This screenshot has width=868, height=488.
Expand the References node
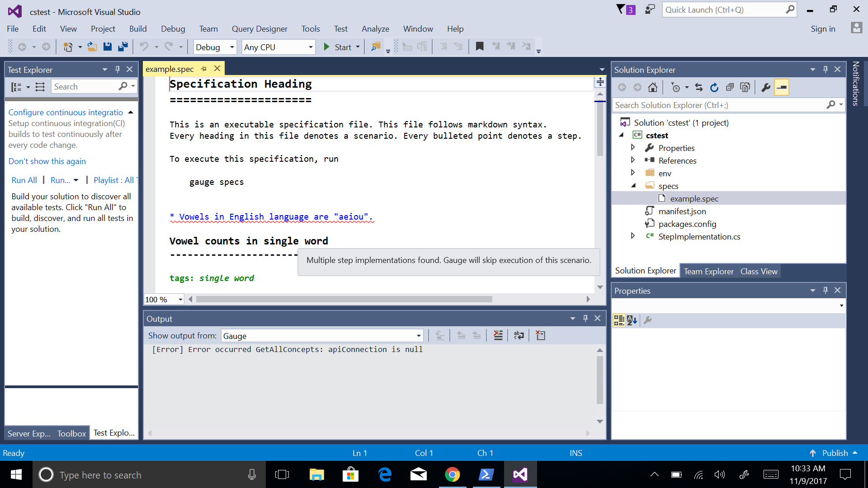[633, 160]
